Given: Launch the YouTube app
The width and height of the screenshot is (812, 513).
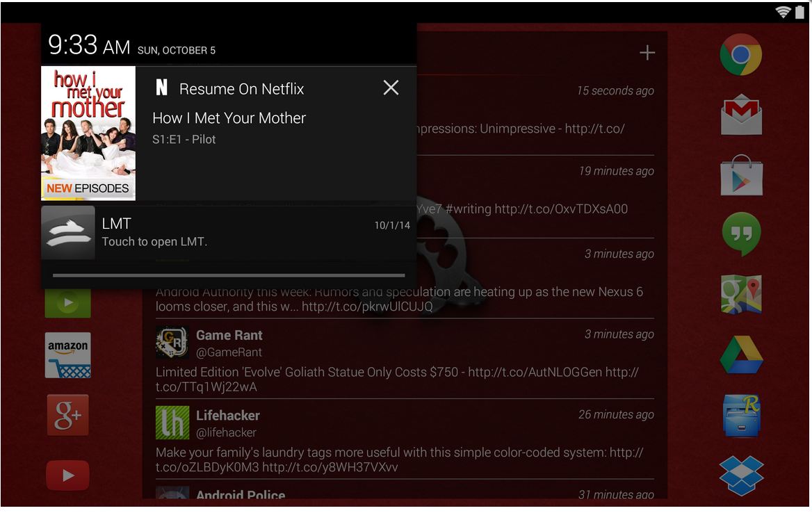Looking at the screenshot, I should point(68,475).
